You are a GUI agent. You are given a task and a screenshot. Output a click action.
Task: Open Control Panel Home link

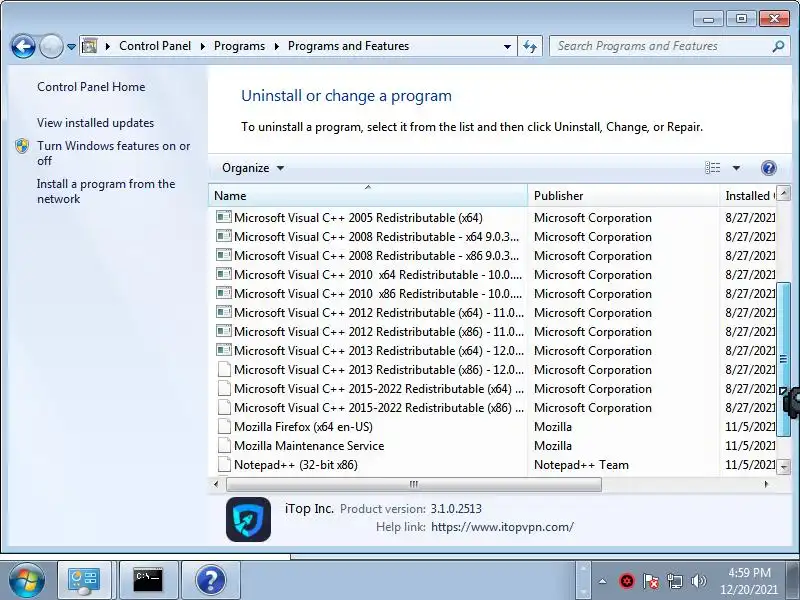[x=91, y=87]
